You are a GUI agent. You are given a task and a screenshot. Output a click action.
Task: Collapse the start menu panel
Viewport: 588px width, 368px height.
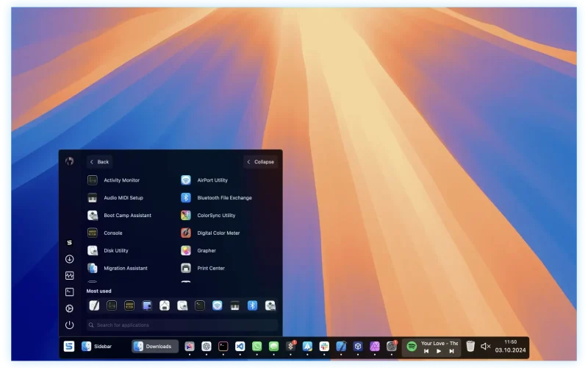tap(260, 162)
